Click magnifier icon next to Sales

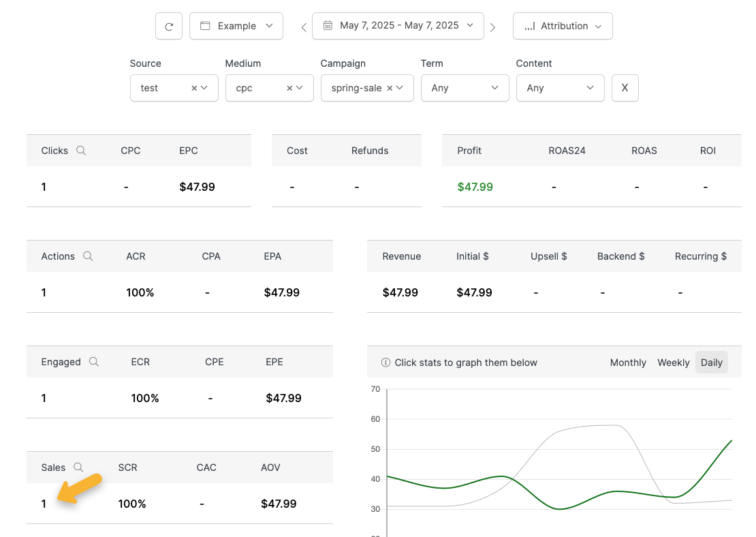(x=78, y=467)
